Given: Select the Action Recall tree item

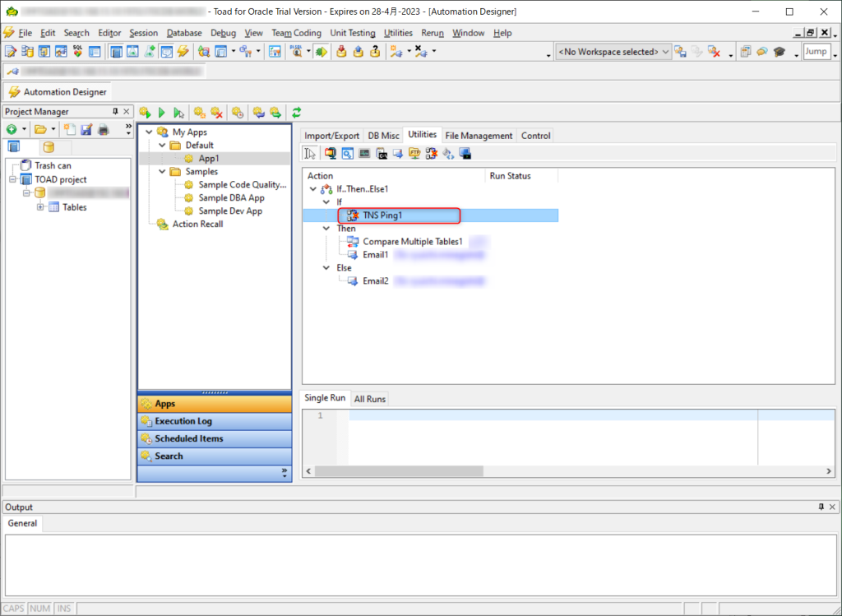Looking at the screenshot, I should (197, 224).
